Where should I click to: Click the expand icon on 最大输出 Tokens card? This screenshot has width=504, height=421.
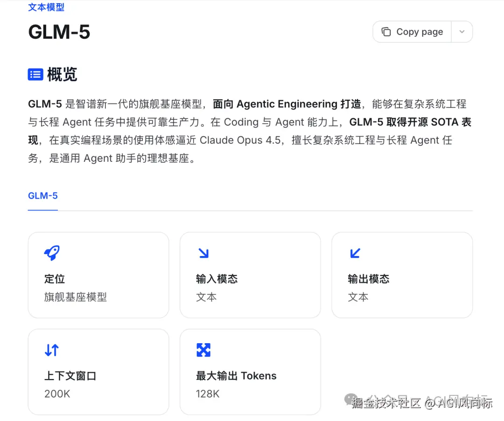click(203, 350)
